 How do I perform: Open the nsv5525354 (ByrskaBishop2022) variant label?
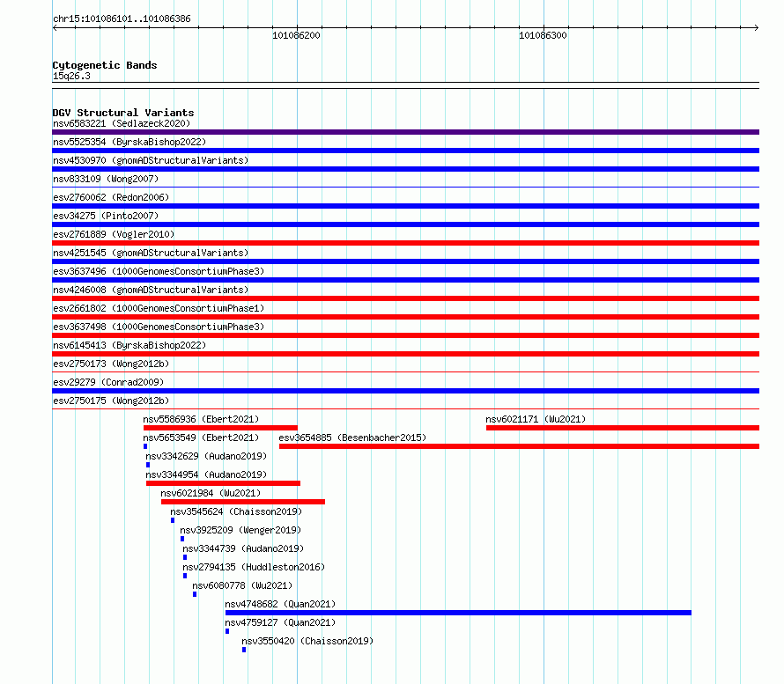[129, 142]
